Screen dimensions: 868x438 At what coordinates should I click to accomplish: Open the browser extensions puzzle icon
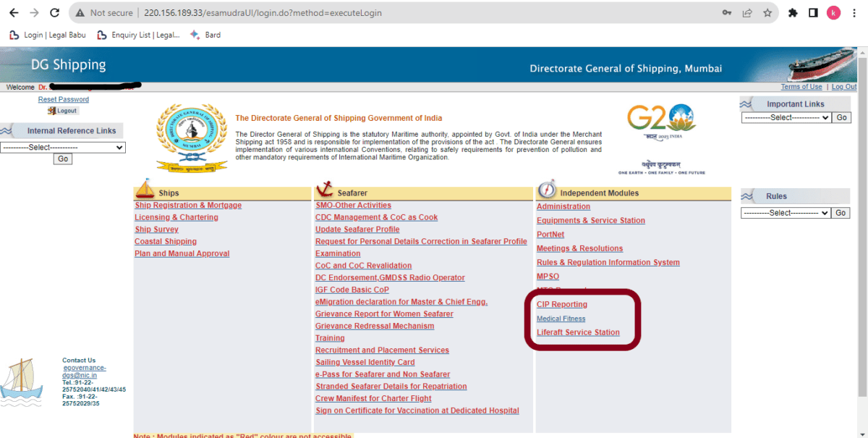pyautogui.click(x=793, y=13)
